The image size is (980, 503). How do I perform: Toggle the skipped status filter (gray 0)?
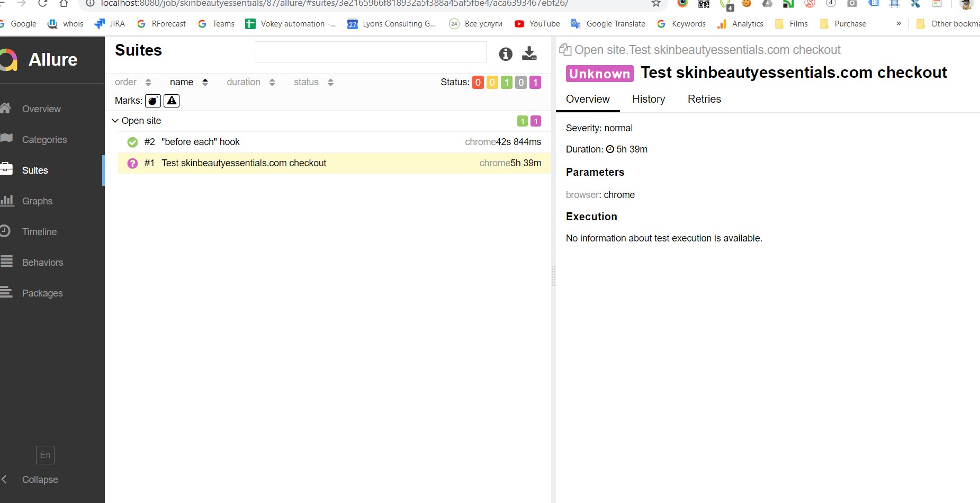point(521,83)
